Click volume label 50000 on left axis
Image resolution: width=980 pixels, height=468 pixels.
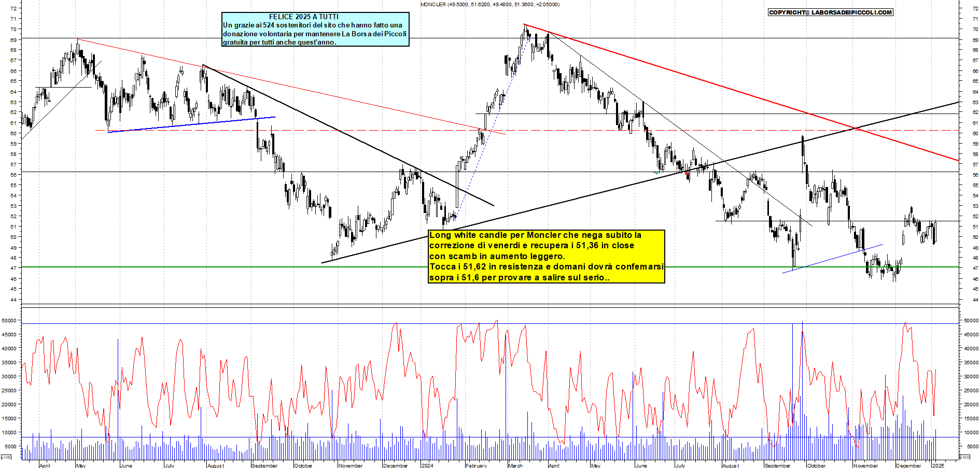pyautogui.click(x=9, y=321)
